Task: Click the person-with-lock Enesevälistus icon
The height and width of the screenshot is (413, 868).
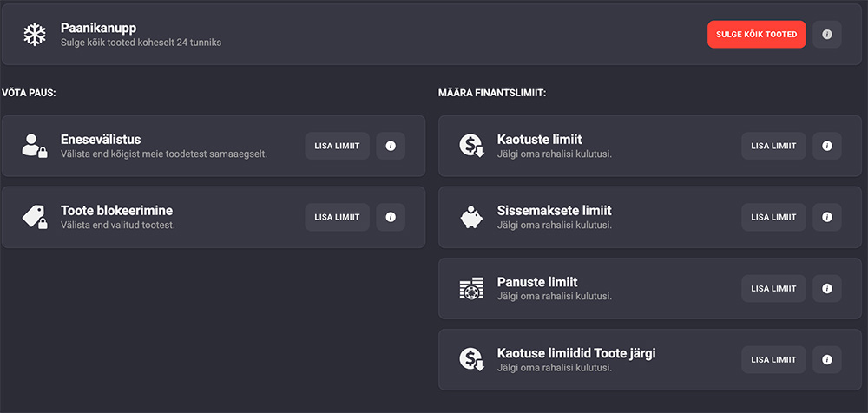Action: point(35,146)
